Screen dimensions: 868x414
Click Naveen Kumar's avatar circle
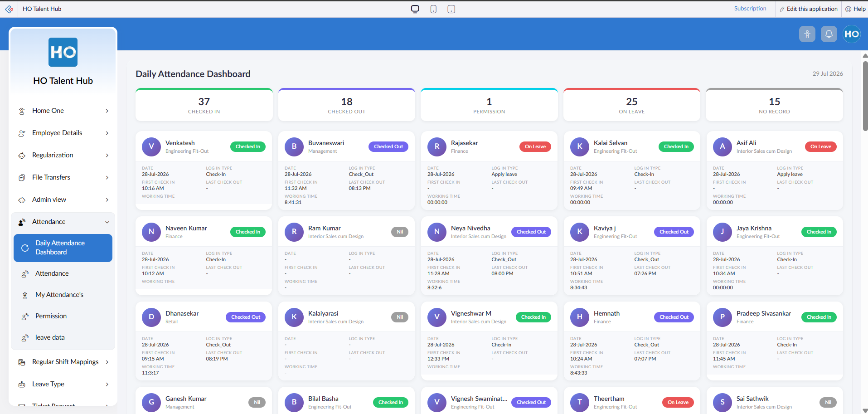[x=151, y=232]
